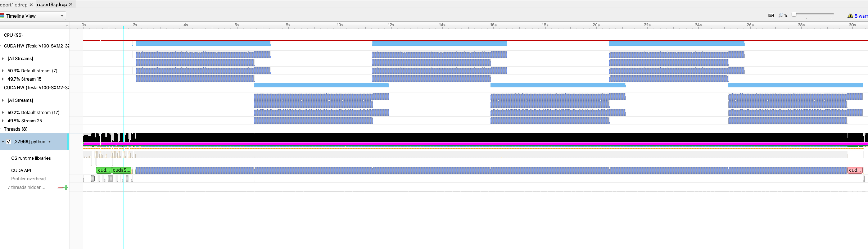Image resolution: width=868 pixels, height=249 pixels.
Task: Expand the 49.7% Stream 15 row
Action: coord(3,79)
